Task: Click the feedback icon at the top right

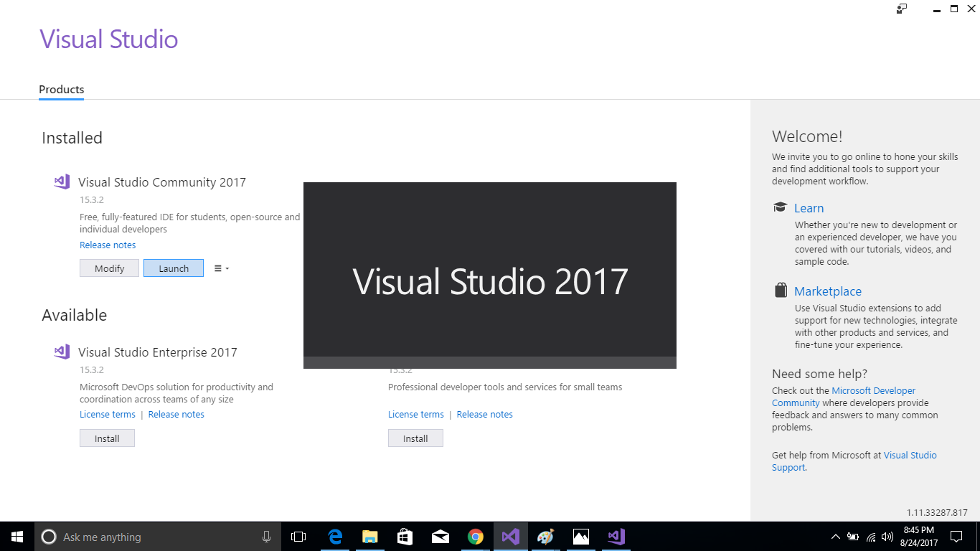Action: 901,9
